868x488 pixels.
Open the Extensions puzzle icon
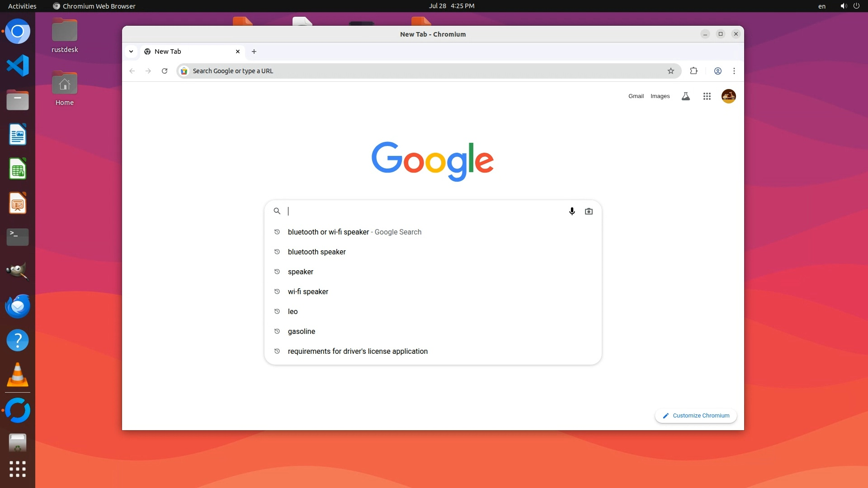point(694,71)
